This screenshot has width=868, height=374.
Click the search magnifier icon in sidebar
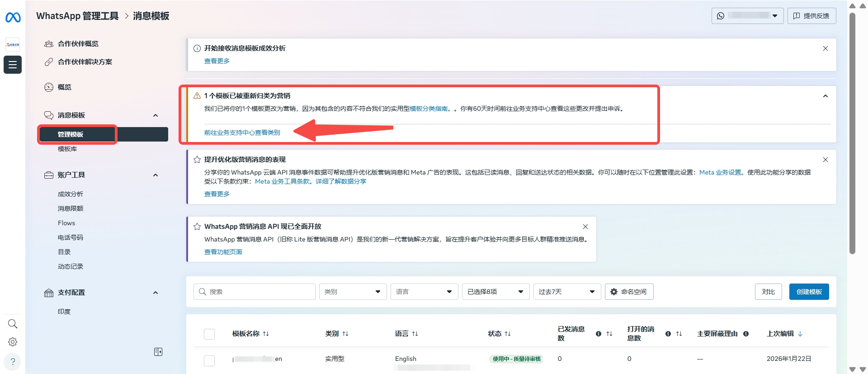pos(13,324)
